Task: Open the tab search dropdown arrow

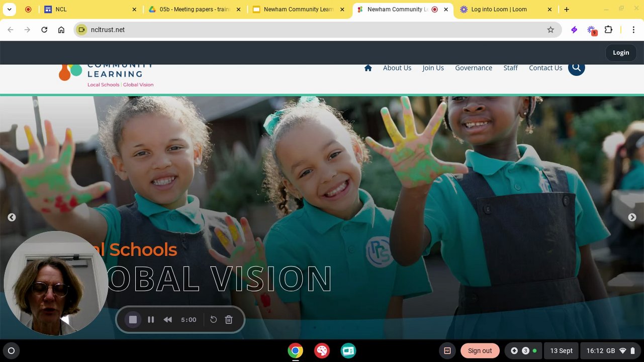Action: click(9, 9)
